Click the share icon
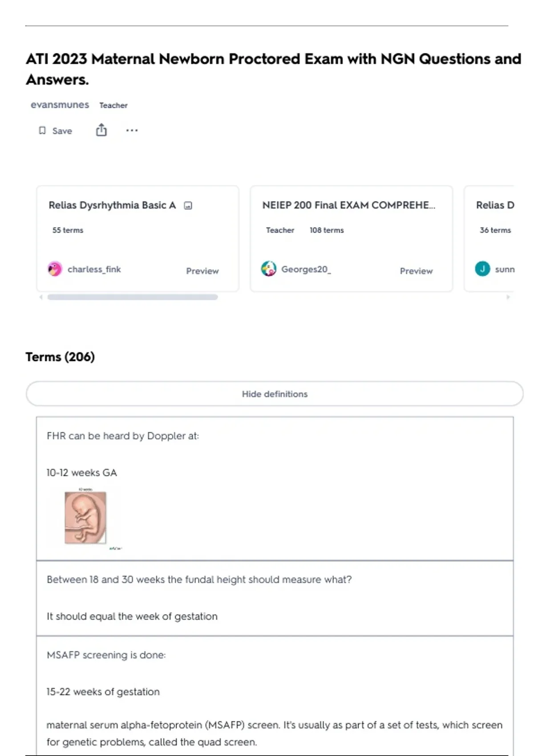This screenshot has width=534, height=756. tap(101, 130)
